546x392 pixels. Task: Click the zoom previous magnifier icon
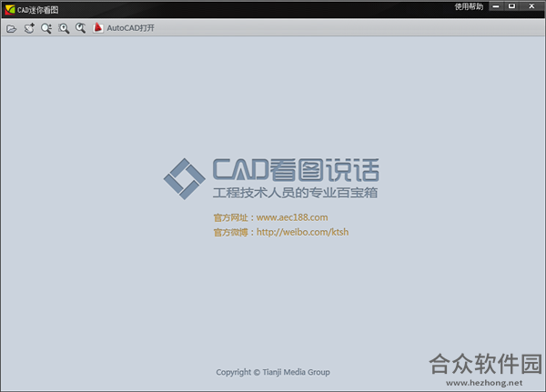pyautogui.click(x=80, y=28)
